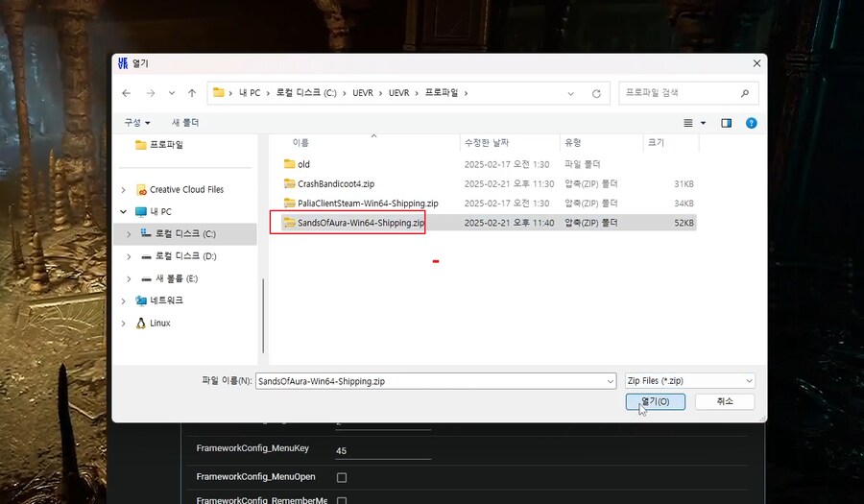Toggle FrameworkConfig_MenuOpen checkbox in UEVR

[342, 477]
